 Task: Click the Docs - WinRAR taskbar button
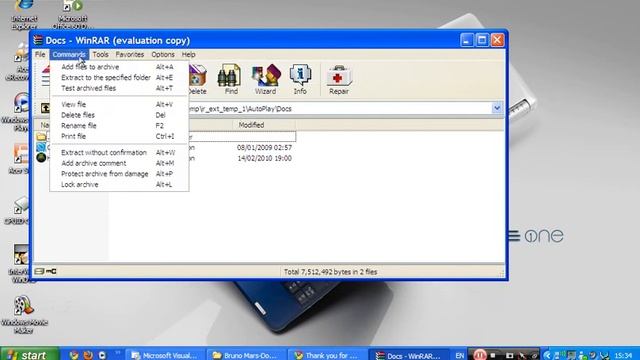point(409,355)
